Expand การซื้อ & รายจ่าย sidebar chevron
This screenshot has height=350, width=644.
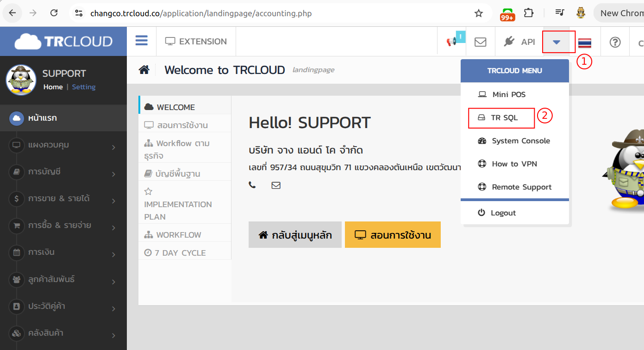pos(113,228)
